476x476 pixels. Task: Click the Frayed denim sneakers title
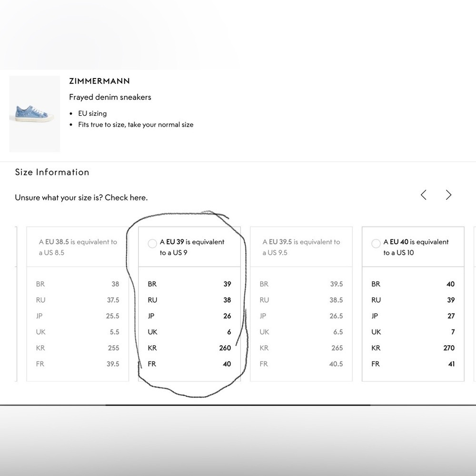point(110,97)
